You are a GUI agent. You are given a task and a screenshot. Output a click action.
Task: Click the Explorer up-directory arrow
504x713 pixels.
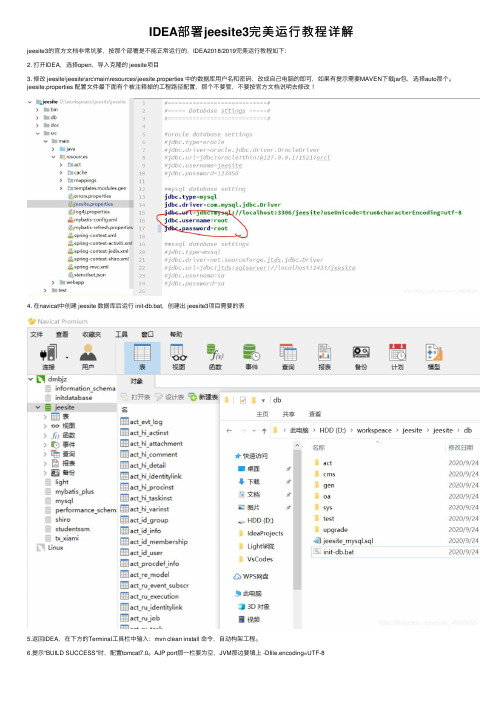pyautogui.click(x=264, y=430)
